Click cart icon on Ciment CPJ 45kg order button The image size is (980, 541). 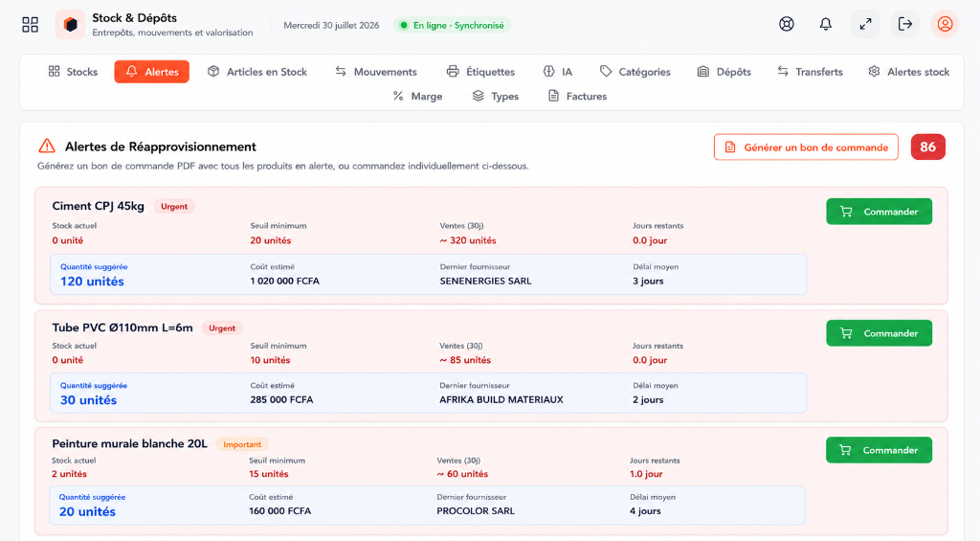point(846,212)
